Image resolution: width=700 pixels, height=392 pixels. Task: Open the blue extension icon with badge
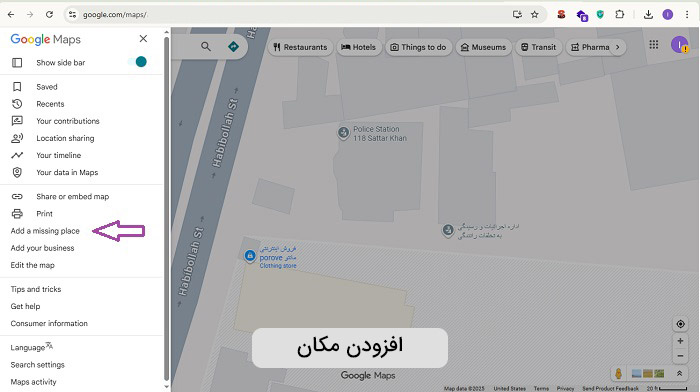(582, 16)
